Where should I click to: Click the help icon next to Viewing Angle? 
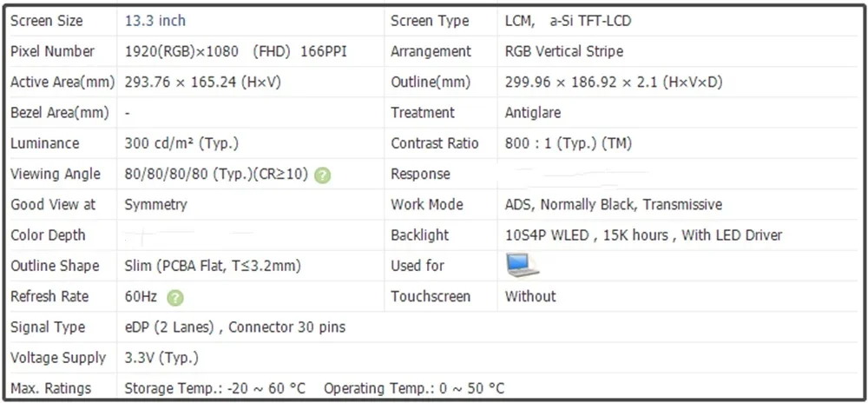pyautogui.click(x=322, y=175)
